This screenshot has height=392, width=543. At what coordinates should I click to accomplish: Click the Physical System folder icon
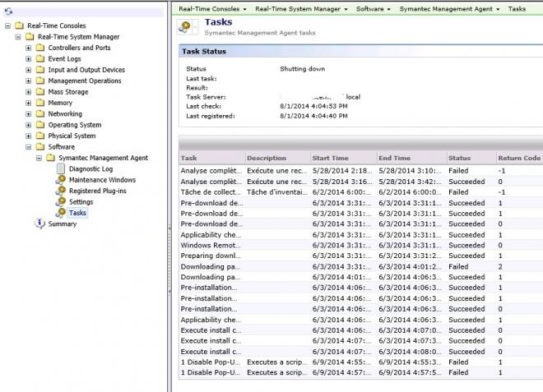40,136
